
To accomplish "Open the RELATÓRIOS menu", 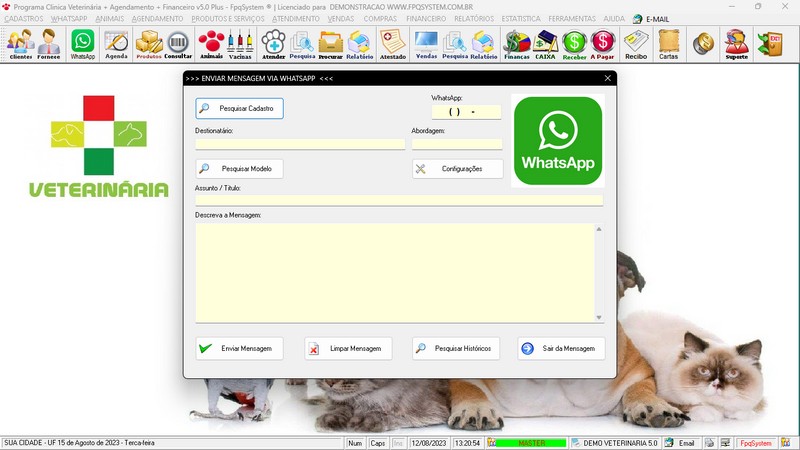I will click(x=474, y=18).
